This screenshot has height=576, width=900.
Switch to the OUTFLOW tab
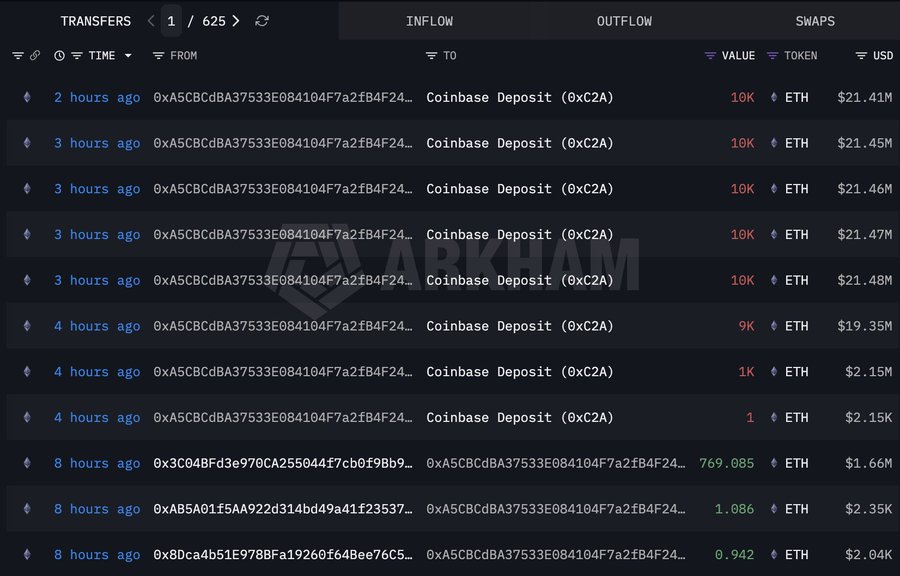click(x=624, y=21)
